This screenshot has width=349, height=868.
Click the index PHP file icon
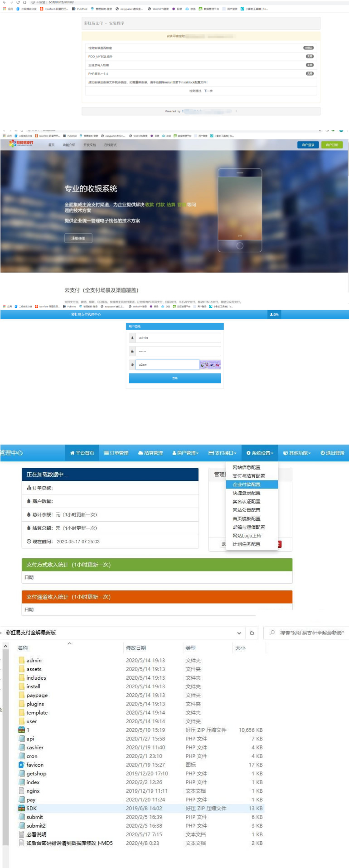click(x=21, y=782)
